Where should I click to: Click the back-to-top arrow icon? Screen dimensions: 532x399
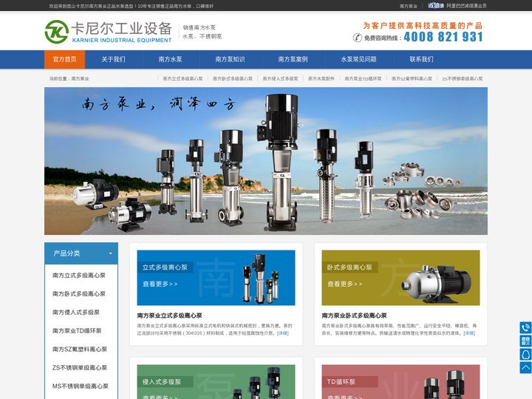[x=525, y=367]
